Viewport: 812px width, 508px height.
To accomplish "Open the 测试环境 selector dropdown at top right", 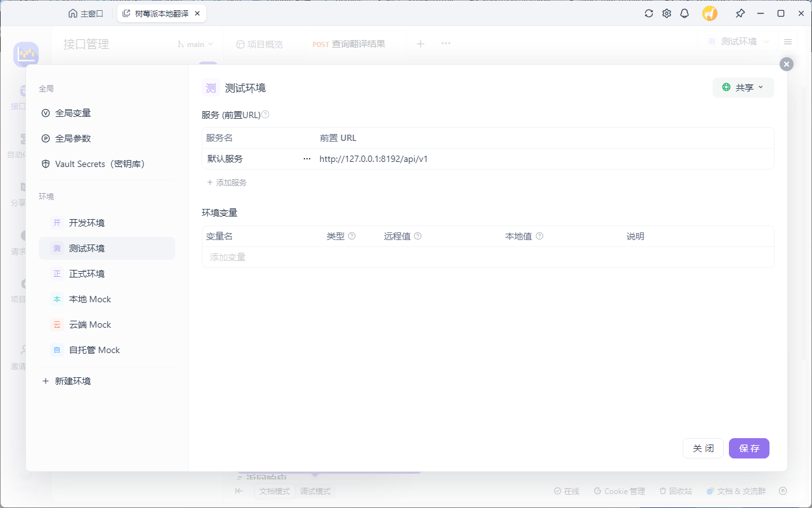I will [738, 41].
